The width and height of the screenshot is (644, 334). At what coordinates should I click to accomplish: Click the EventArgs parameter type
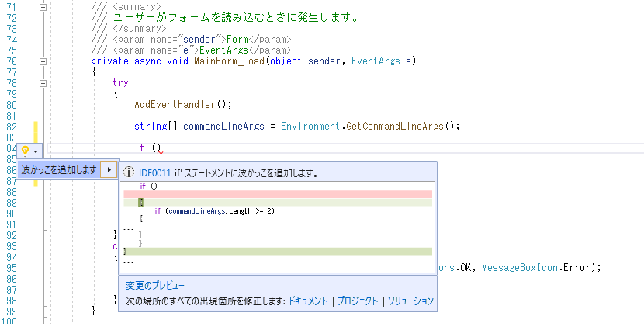coord(376,61)
